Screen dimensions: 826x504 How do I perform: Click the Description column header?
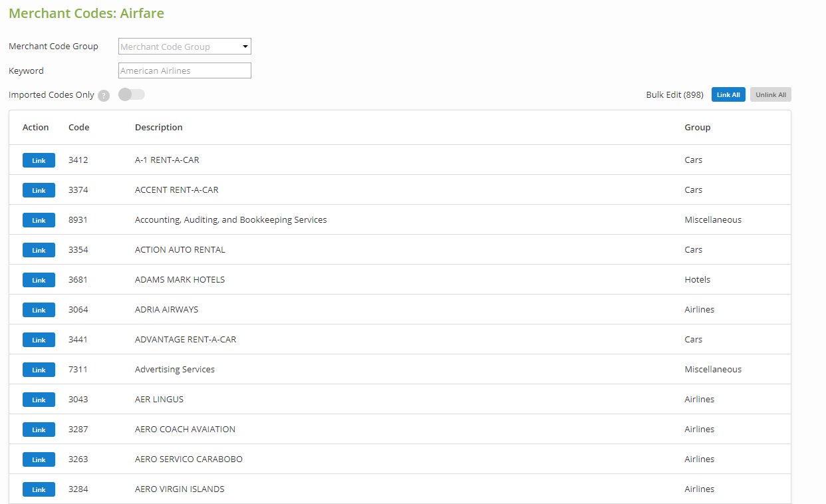pyautogui.click(x=158, y=128)
